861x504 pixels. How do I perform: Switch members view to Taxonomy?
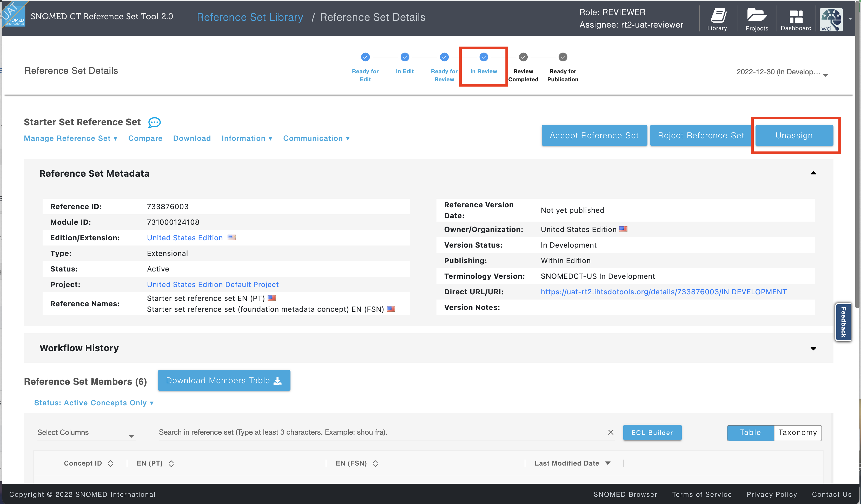coord(797,433)
